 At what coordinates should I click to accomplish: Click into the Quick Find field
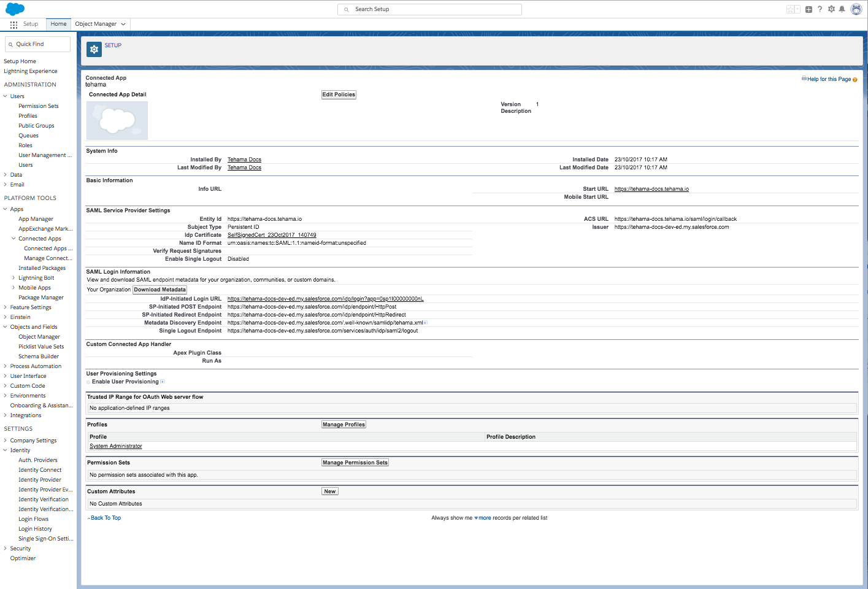click(x=38, y=44)
